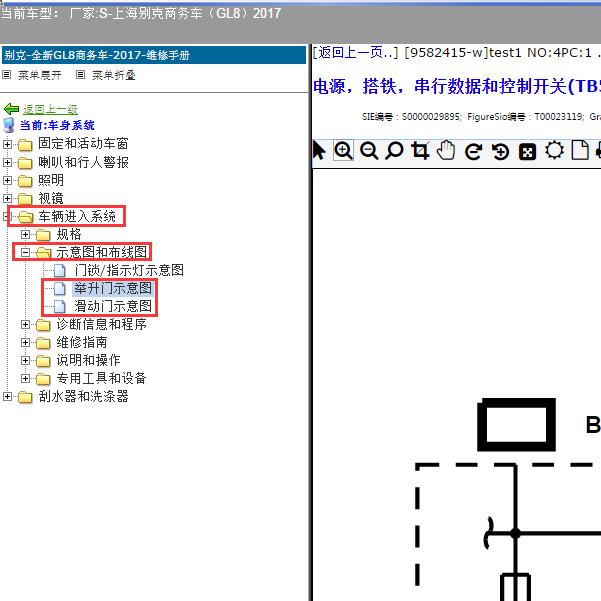
Task: Click the plain magnifier zoom tool
Action: click(x=394, y=150)
